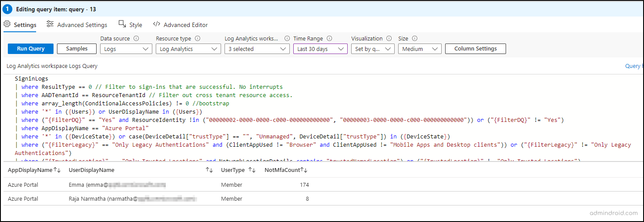Click info icon next to Size
Screen dimensions: 644x222
(415, 38)
